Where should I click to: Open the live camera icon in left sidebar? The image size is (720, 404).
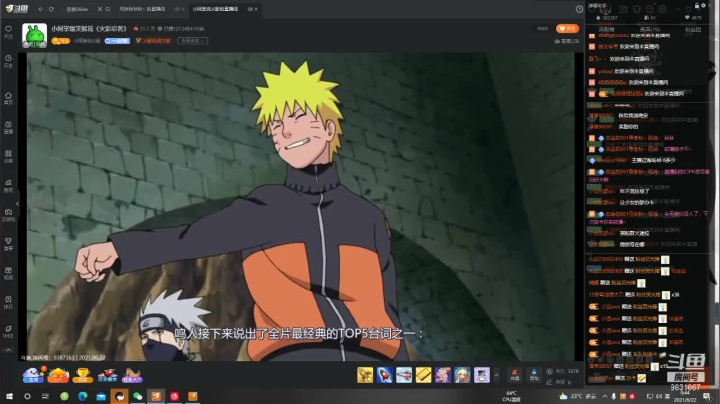[8, 127]
